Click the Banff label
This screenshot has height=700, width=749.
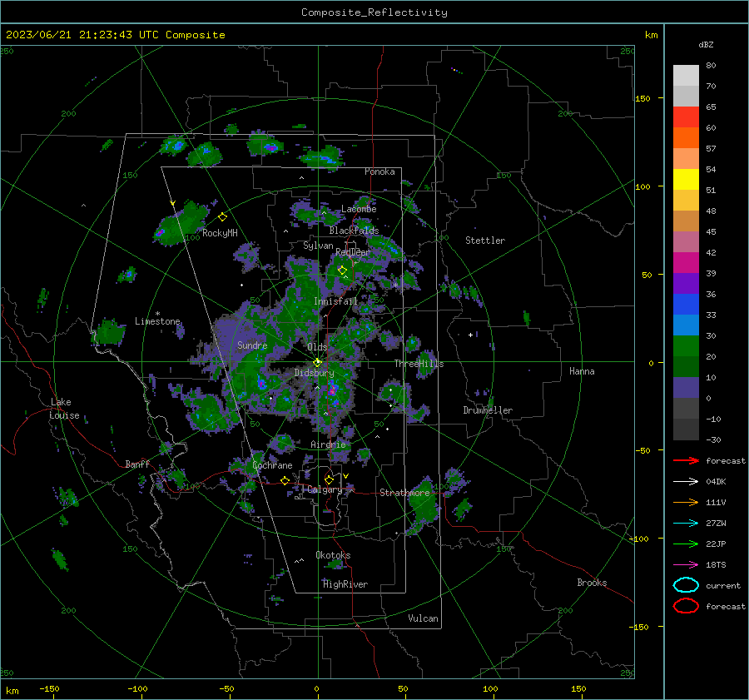(x=137, y=464)
